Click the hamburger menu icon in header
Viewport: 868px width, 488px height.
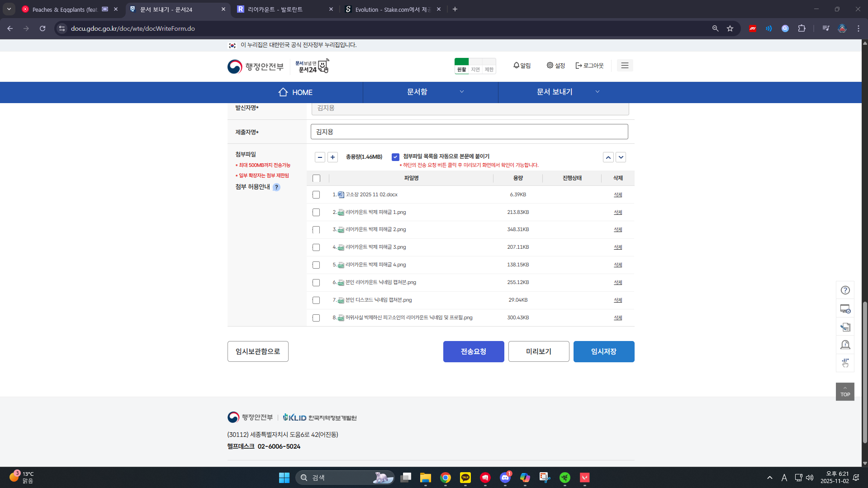pos(625,66)
